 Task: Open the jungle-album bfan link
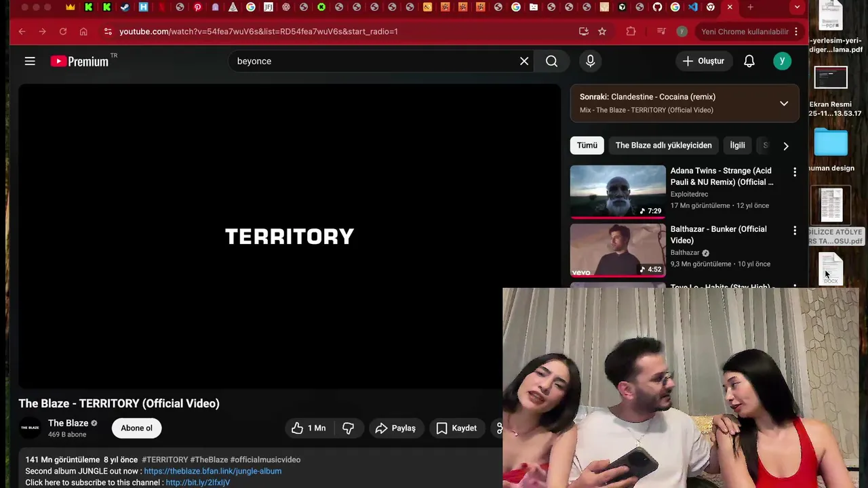212,471
